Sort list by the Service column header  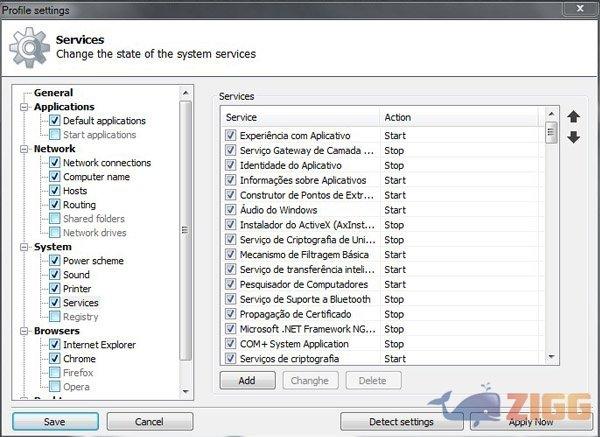point(300,117)
